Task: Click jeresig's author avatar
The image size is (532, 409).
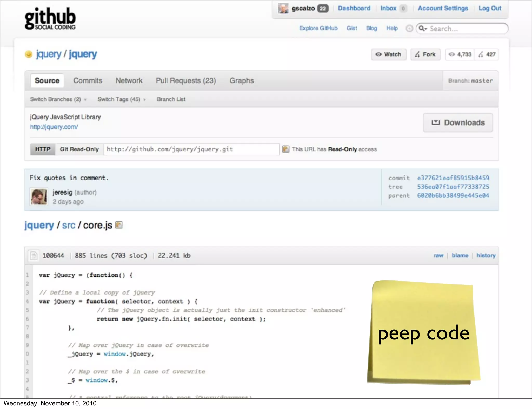Action: (39, 196)
